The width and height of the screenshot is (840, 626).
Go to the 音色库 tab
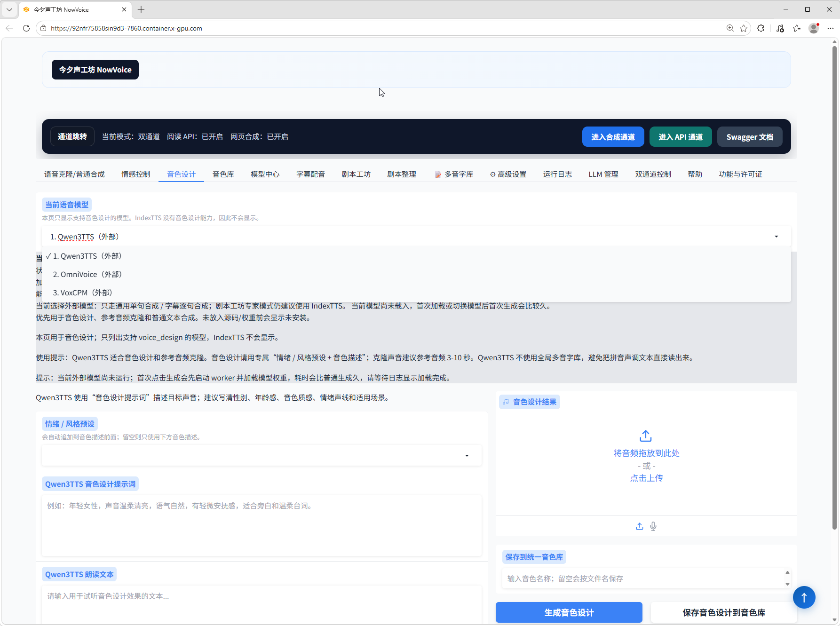(x=223, y=174)
